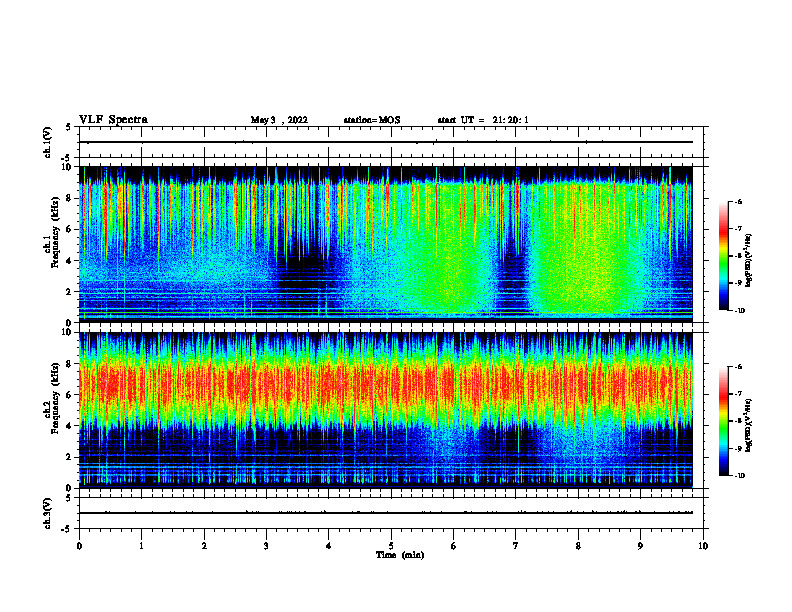Click the time axis tick label '9'
Screen dimensions: 792x612
click(640, 546)
